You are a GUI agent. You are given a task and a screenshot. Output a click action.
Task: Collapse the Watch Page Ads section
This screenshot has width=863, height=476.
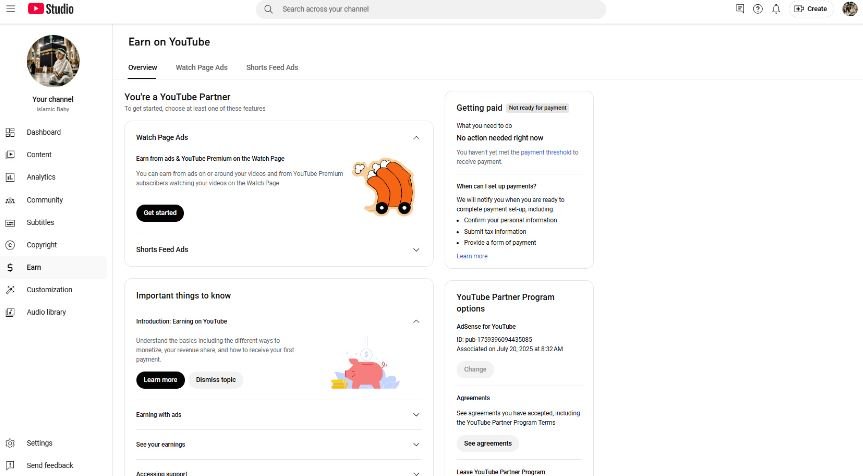[416, 138]
